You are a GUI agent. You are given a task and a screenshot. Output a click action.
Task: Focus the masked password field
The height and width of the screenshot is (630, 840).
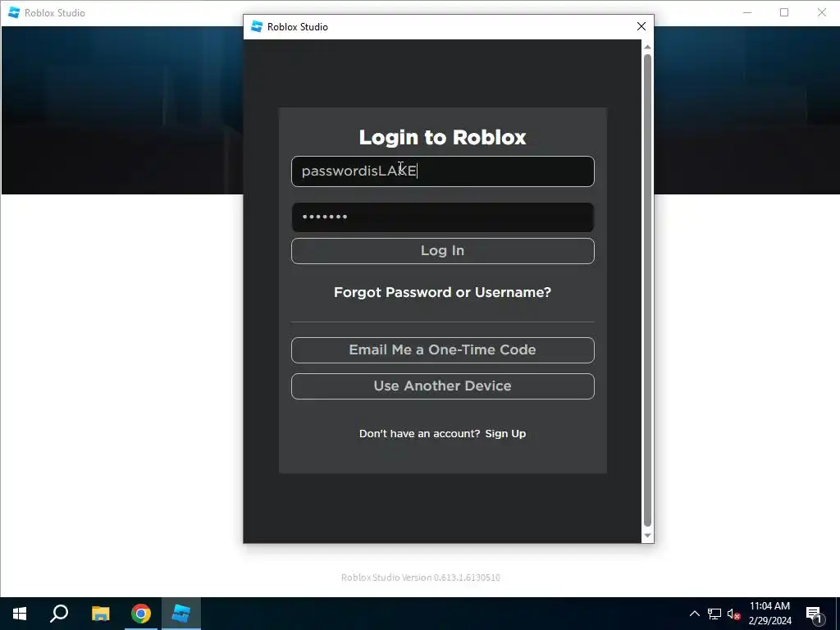pyautogui.click(x=442, y=217)
